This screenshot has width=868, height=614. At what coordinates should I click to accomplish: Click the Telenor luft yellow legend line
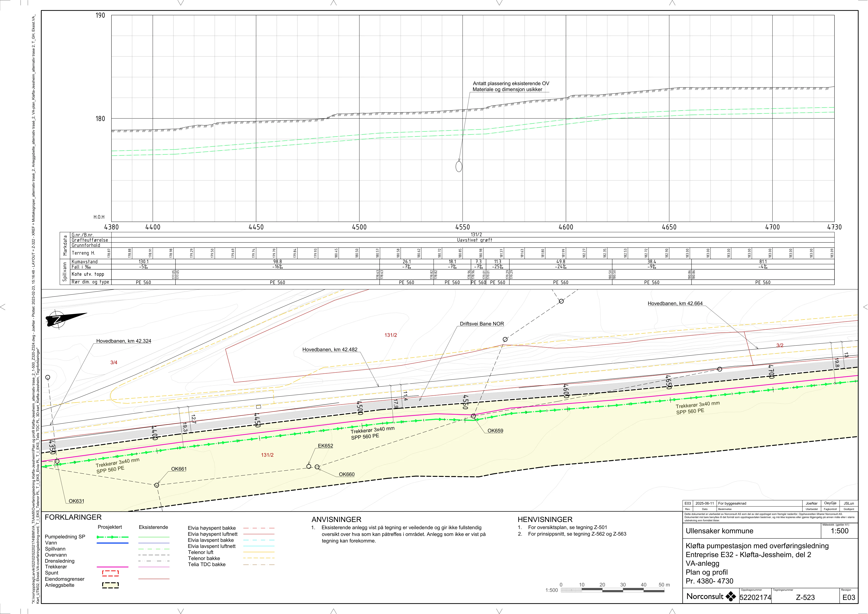(x=259, y=552)
